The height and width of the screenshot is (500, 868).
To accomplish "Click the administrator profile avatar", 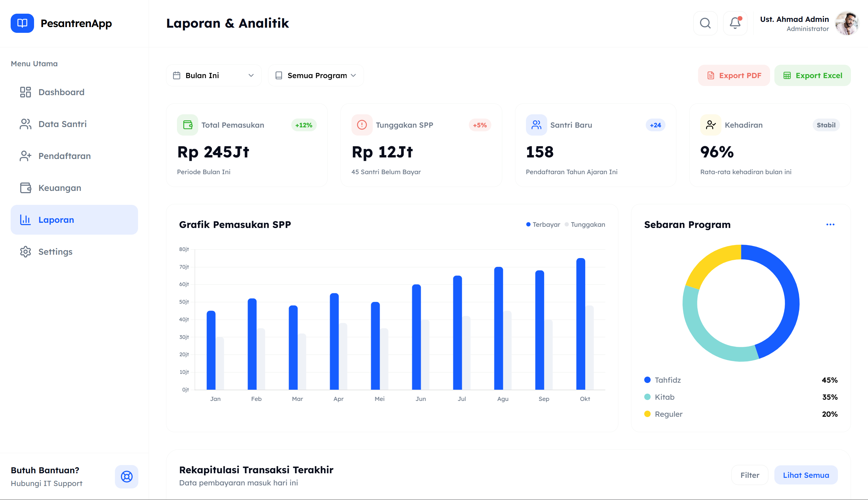I will pos(847,23).
